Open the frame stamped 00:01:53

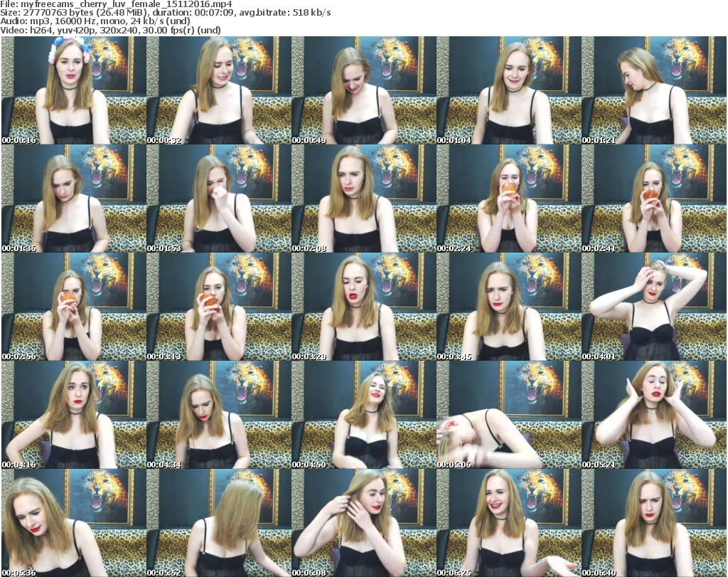pyautogui.click(x=219, y=198)
